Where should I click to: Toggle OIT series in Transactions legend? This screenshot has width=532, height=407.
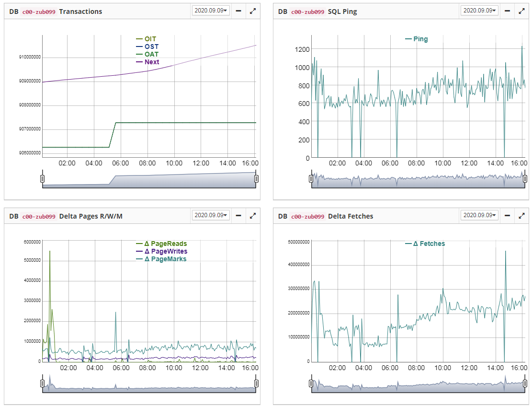coord(146,39)
